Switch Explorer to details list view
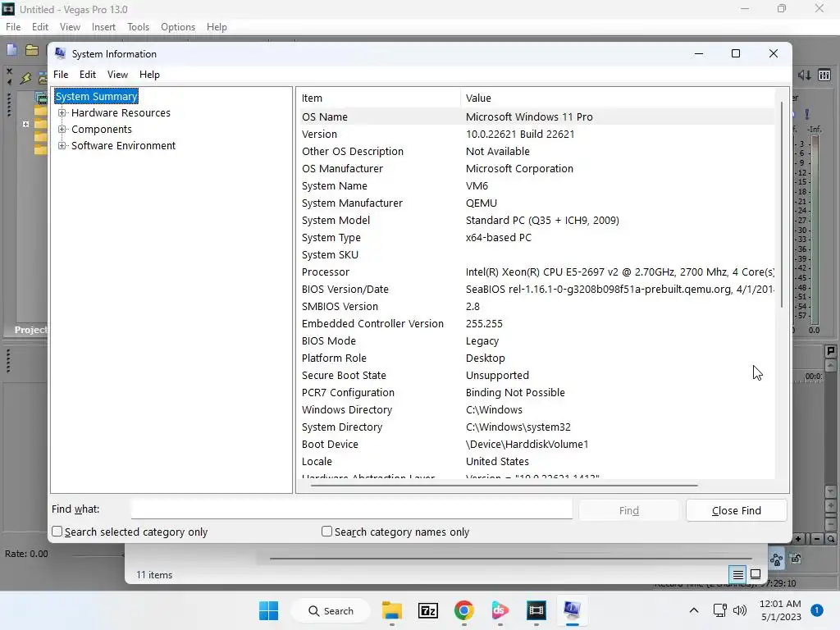Viewport: 840px width, 630px height. tap(737, 575)
